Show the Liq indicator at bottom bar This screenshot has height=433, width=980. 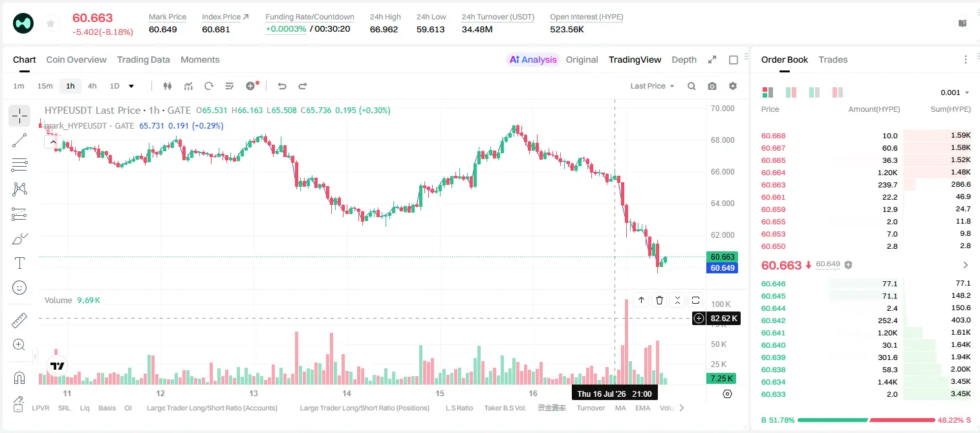(x=85, y=408)
